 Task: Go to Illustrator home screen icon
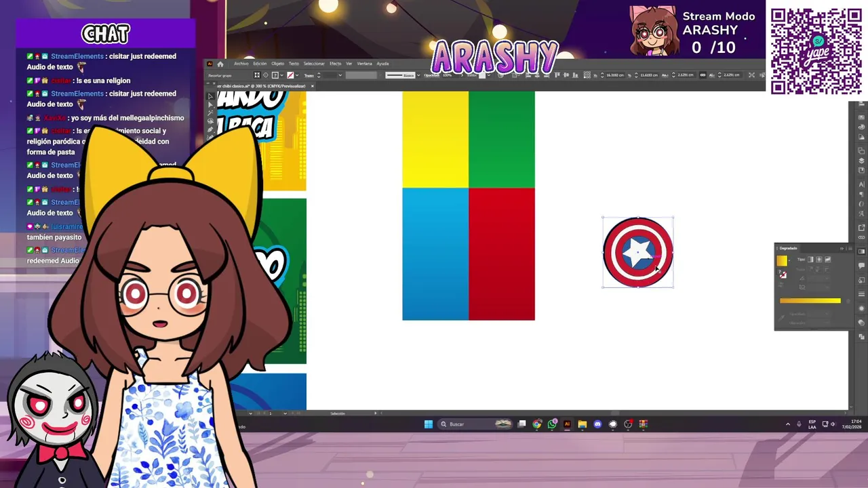click(220, 64)
